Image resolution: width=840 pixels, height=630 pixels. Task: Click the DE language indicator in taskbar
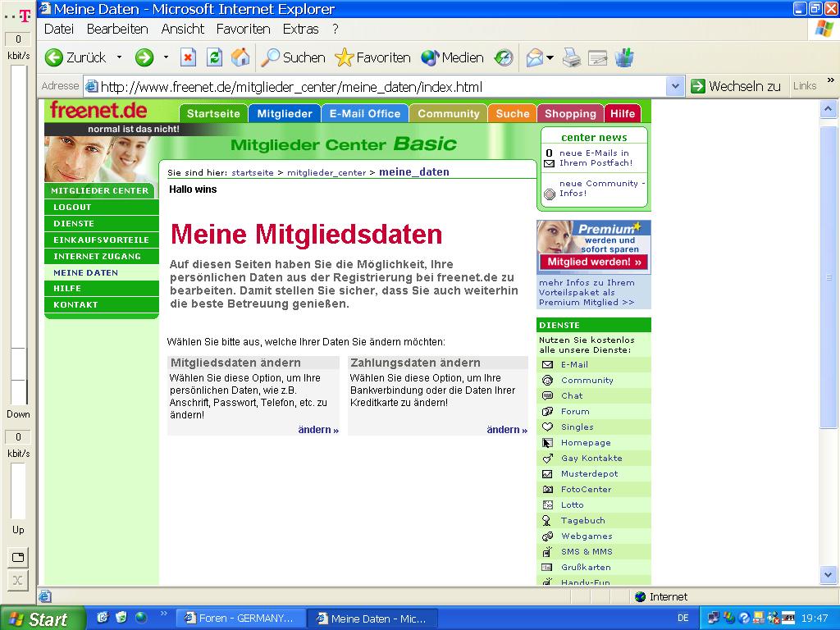point(683,619)
